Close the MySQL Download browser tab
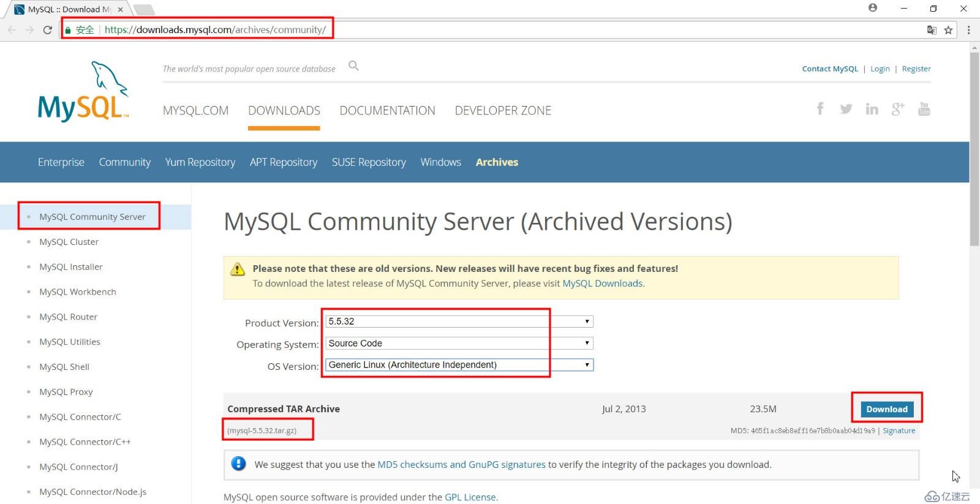 pyautogui.click(x=120, y=9)
